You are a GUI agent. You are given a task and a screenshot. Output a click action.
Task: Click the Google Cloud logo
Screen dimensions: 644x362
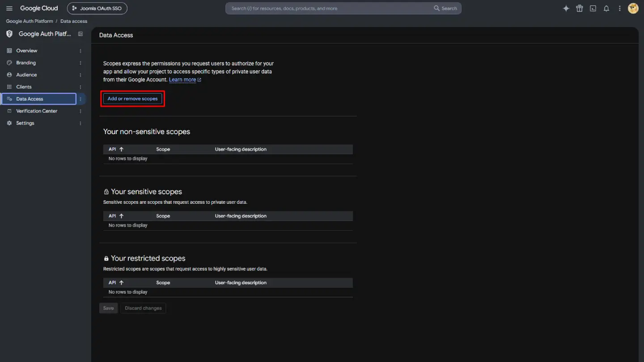39,8
